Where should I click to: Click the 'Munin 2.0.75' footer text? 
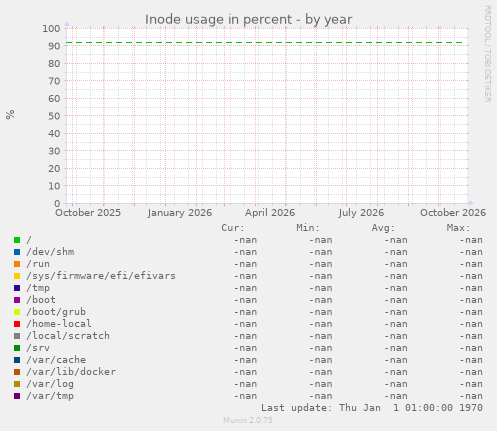point(248,420)
